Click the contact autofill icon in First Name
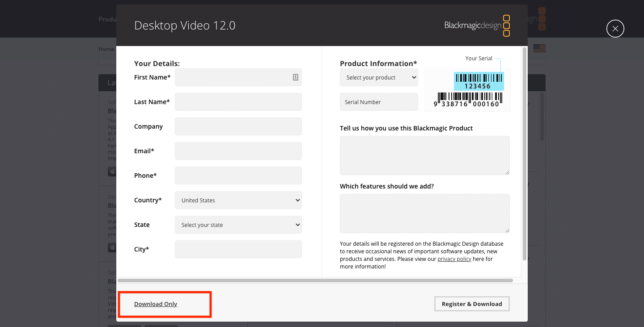644x327 pixels. coord(296,77)
